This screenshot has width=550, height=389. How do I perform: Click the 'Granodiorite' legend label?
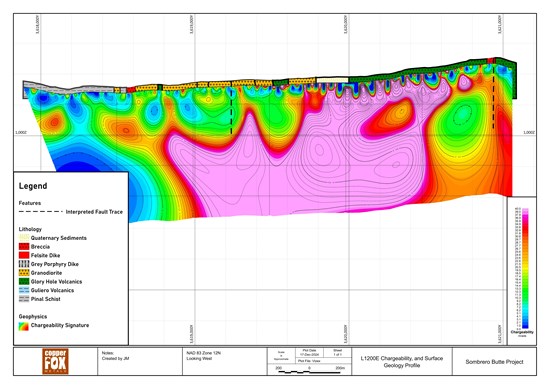coord(46,273)
